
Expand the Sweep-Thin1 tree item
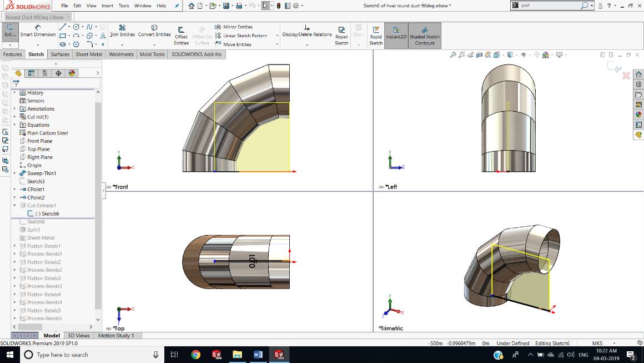coord(14,173)
